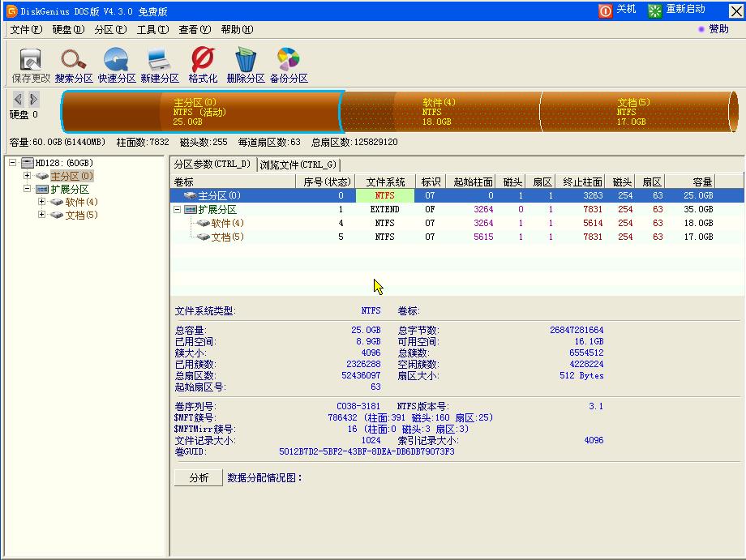
Task: Click drive icon in 文档(5) table row
Action: tap(204, 237)
